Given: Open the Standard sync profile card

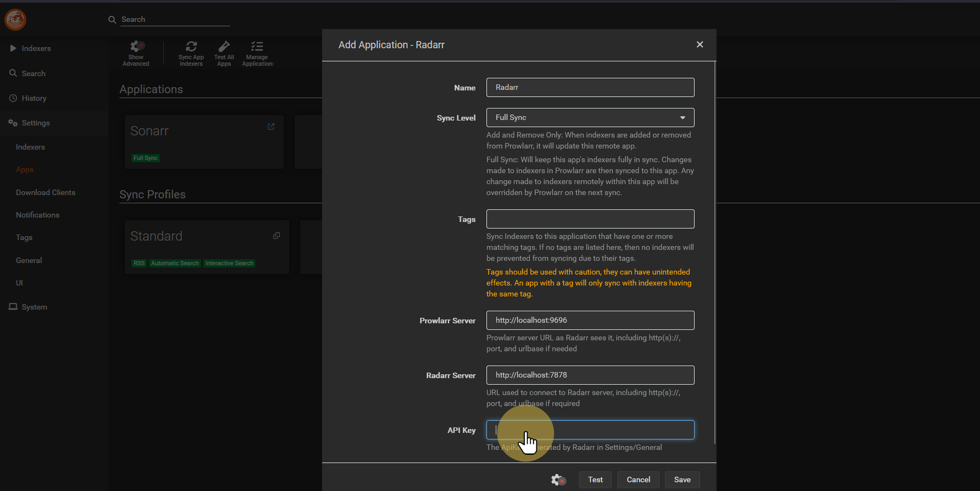Looking at the screenshot, I should click(207, 247).
